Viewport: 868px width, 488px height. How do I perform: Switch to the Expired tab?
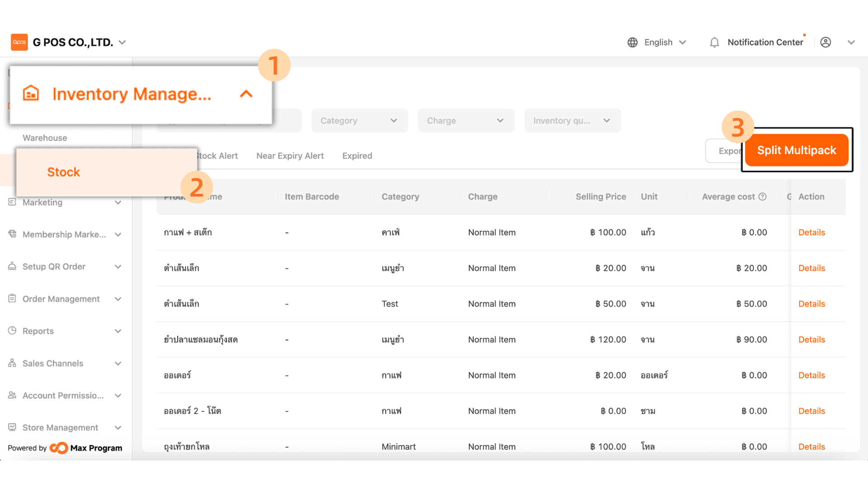(x=357, y=156)
